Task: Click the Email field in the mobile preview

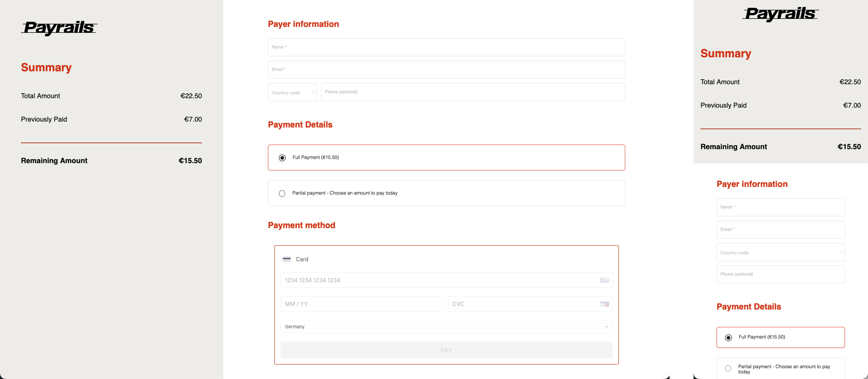Action: [x=780, y=229]
